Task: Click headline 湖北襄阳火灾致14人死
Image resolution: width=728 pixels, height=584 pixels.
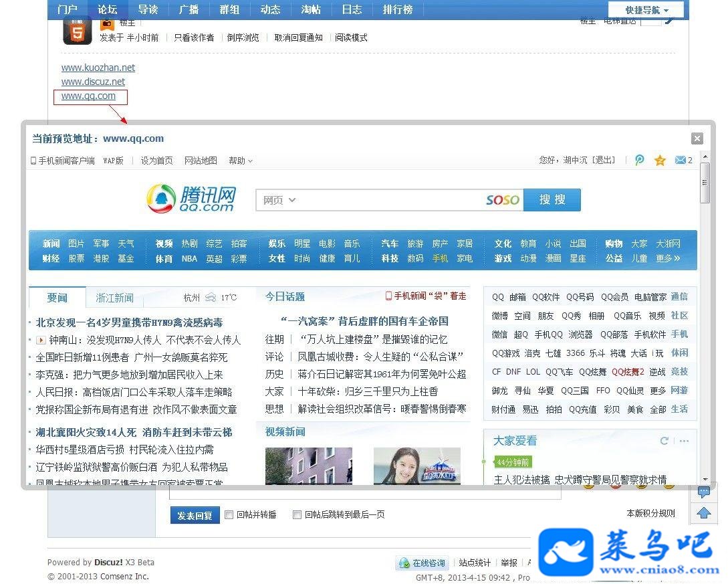Action: (86, 433)
